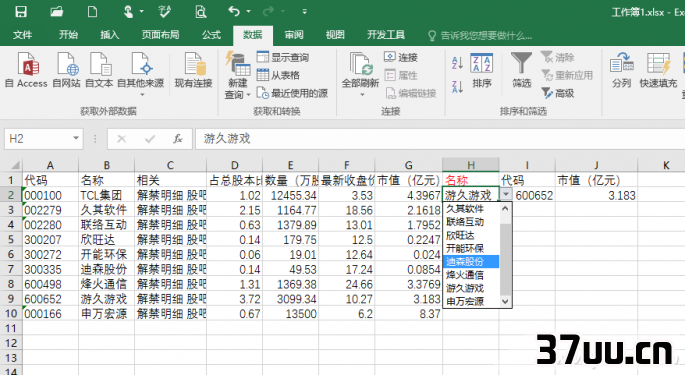Click cell E10 containing 13500

[x=291, y=314]
